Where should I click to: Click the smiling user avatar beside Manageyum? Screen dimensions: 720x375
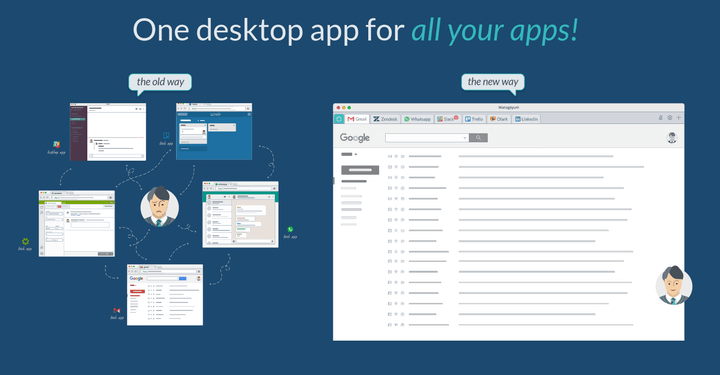(674, 285)
